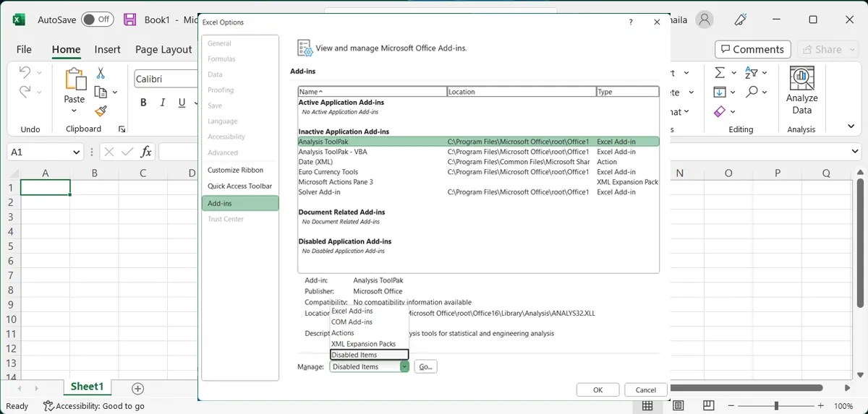Select Excel Add-ins from dropdown list
The height and width of the screenshot is (414, 868).
[369, 311]
